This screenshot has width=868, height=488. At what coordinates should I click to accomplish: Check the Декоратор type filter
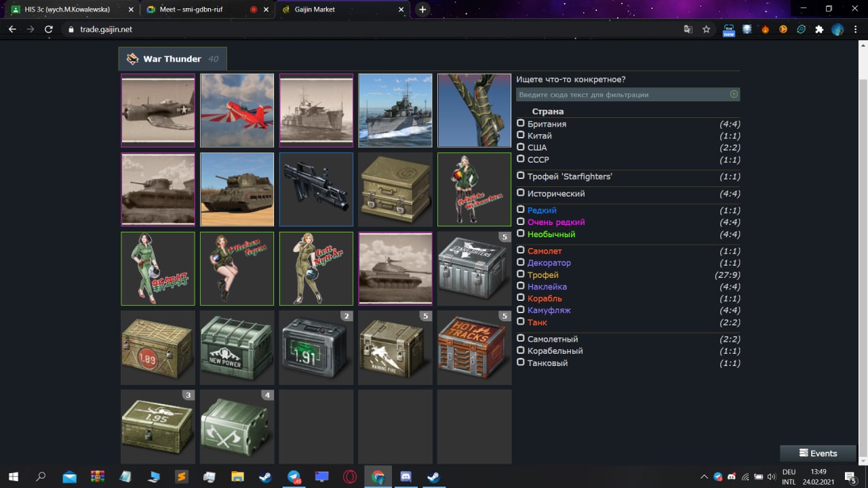[521, 262]
